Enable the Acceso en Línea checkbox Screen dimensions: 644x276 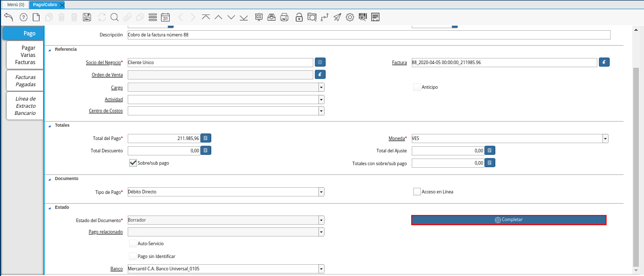[417, 191]
